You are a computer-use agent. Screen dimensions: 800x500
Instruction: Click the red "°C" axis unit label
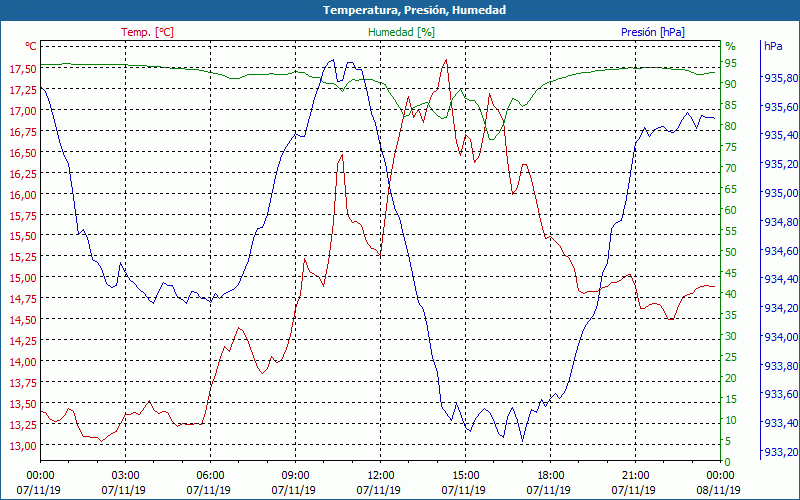tap(31, 46)
